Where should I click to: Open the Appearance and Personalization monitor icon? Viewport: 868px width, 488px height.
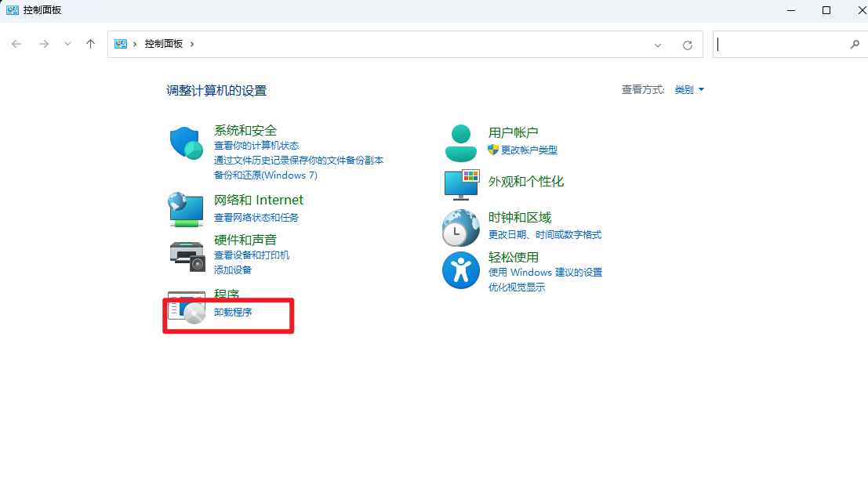[x=461, y=185]
